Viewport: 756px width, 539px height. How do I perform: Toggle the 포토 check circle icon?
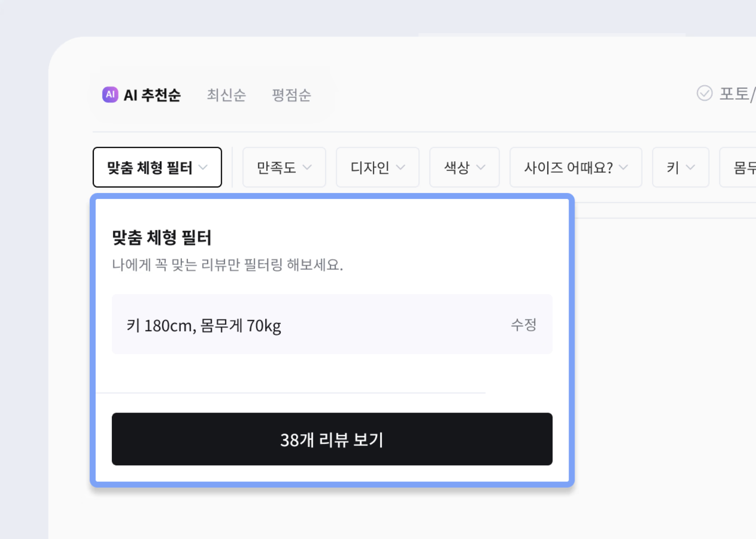click(x=704, y=93)
